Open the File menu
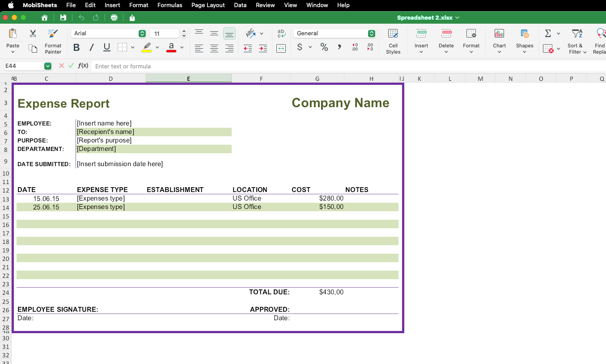This screenshot has height=364, width=606. point(71,5)
